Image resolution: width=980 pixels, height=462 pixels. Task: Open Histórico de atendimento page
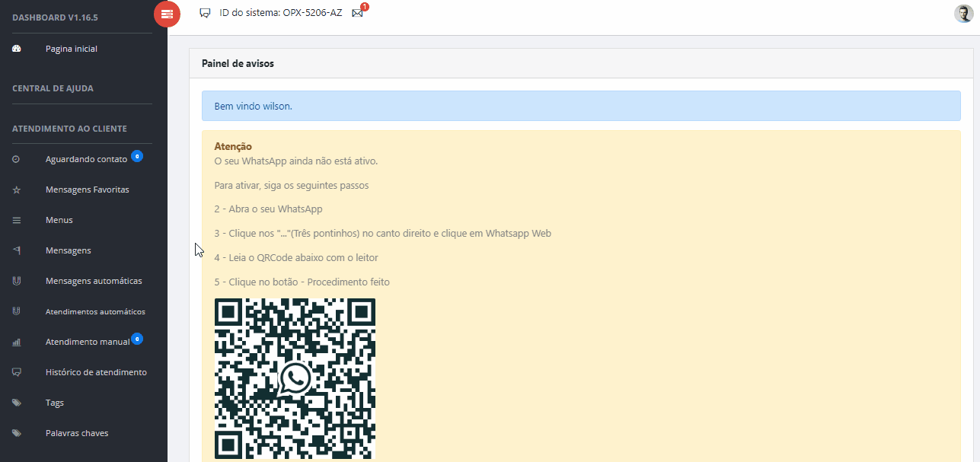(96, 372)
